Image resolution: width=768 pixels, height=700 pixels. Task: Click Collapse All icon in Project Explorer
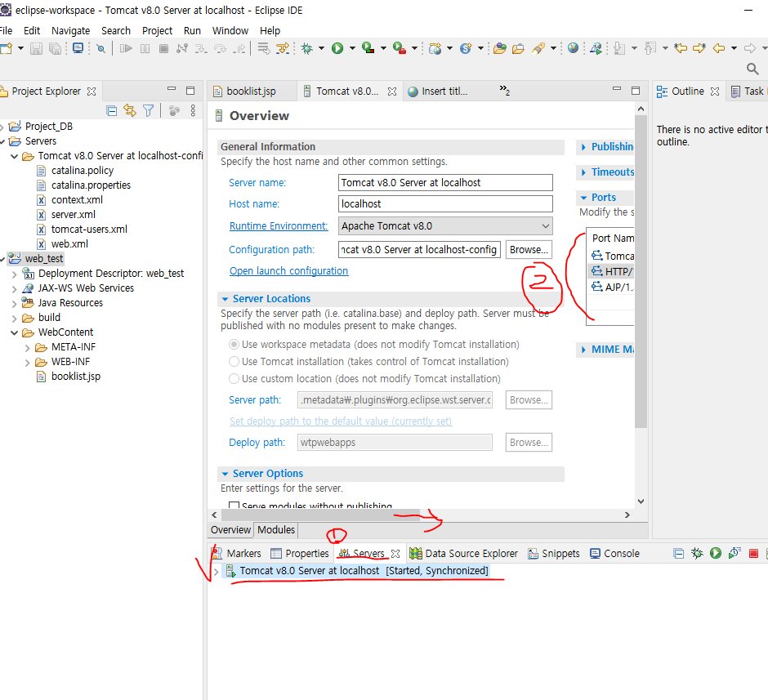coord(112,110)
